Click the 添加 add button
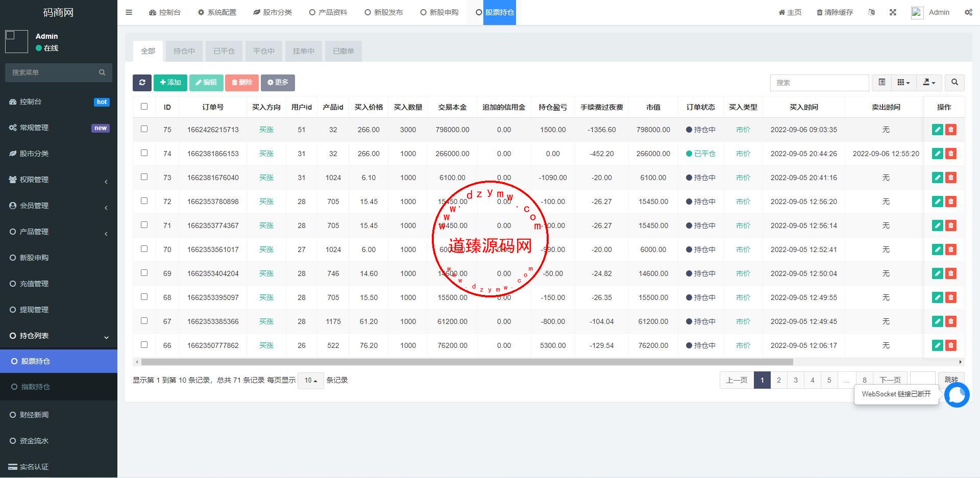This screenshot has width=980, height=478. point(170,83)
